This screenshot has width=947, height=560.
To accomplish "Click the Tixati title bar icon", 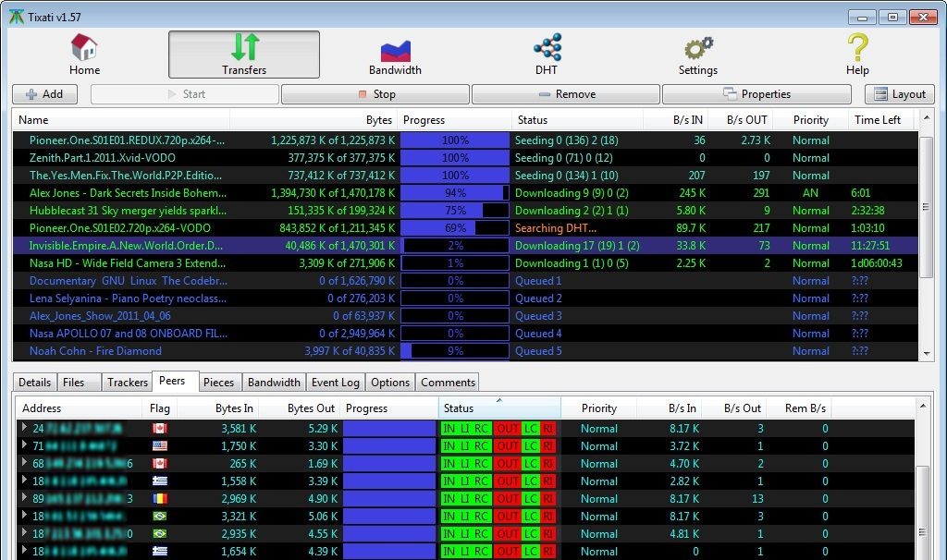I will 17,17.
